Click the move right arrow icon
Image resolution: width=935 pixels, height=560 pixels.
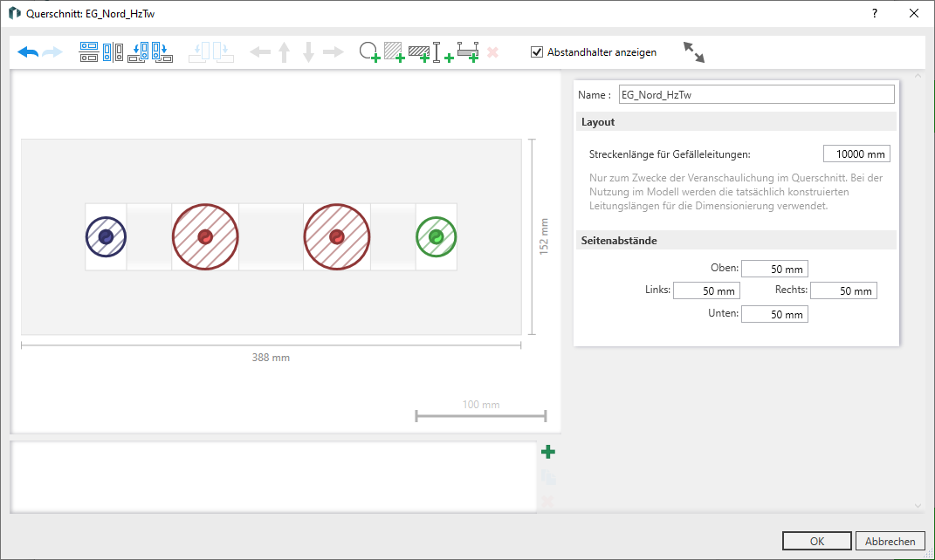pos(333,52)
